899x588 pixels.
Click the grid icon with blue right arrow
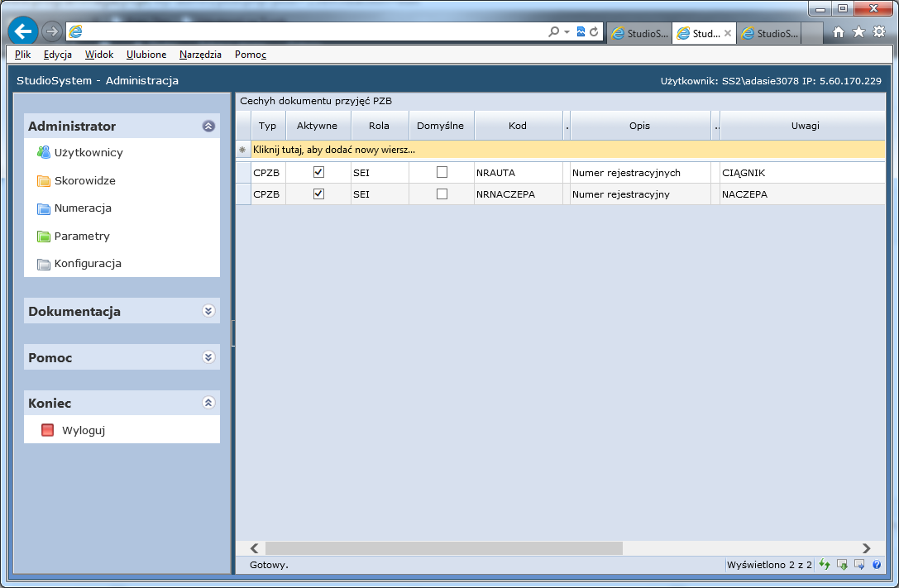859,565
